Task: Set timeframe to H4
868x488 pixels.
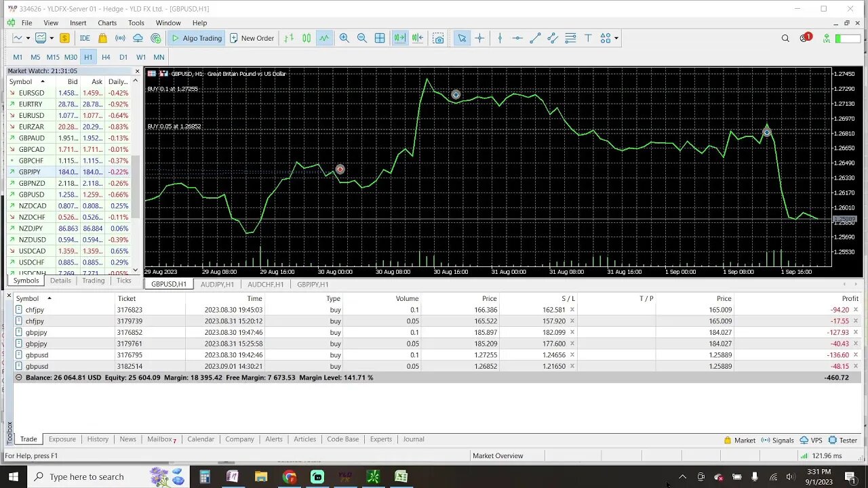Action: tap(106, 57)
